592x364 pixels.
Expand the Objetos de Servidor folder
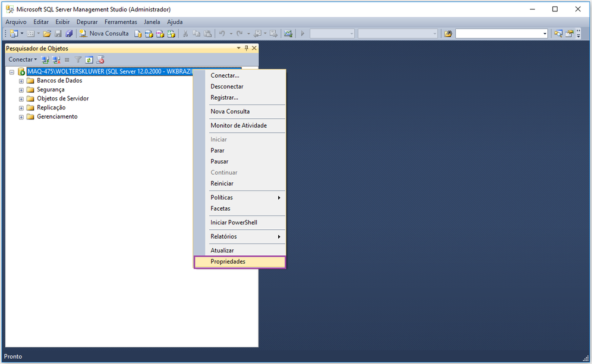[x=21, y=99]
